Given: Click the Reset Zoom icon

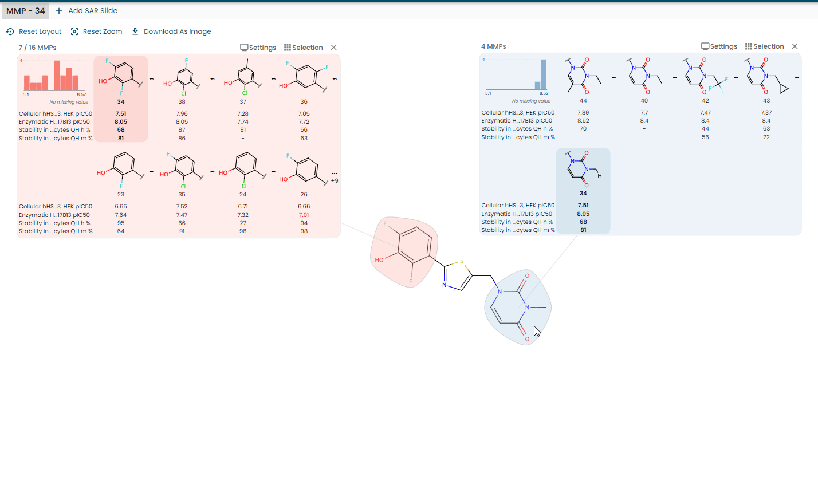Looking at the screenshot, I should click(x=74, y=31).
